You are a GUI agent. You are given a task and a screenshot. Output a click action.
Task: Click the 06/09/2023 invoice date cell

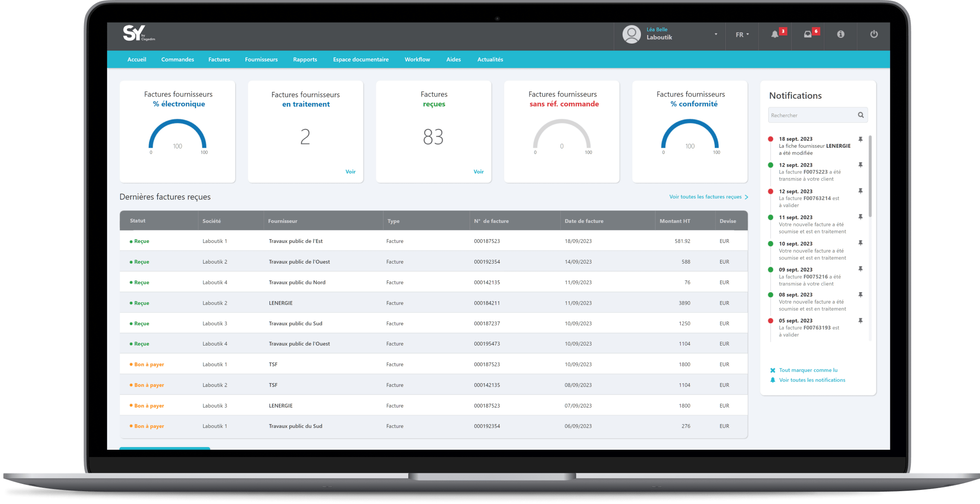[578, 426]
